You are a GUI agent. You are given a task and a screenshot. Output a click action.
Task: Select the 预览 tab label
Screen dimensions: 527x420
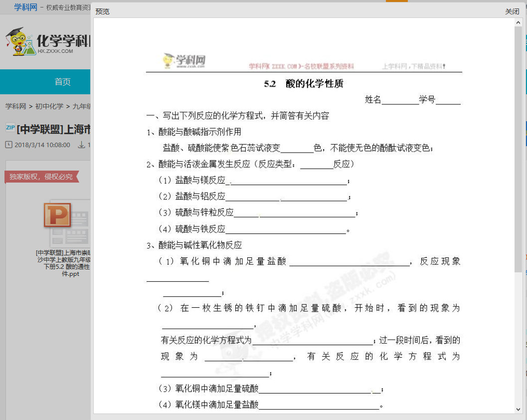point(102,11)
